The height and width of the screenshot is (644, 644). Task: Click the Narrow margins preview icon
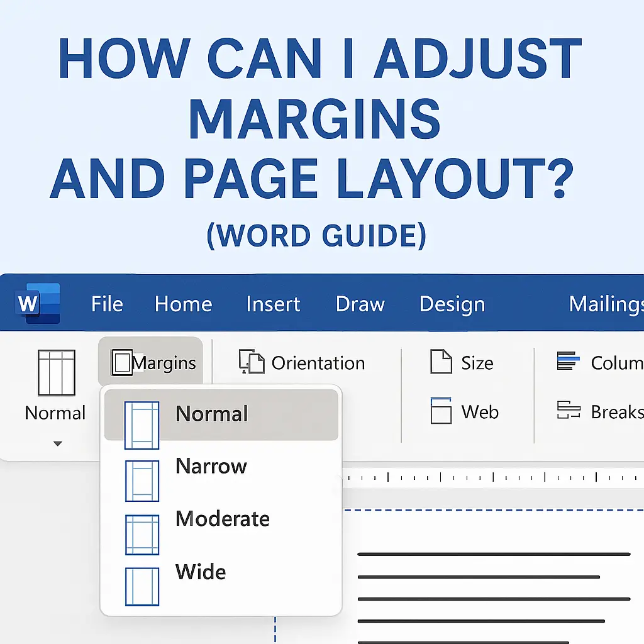142,480
